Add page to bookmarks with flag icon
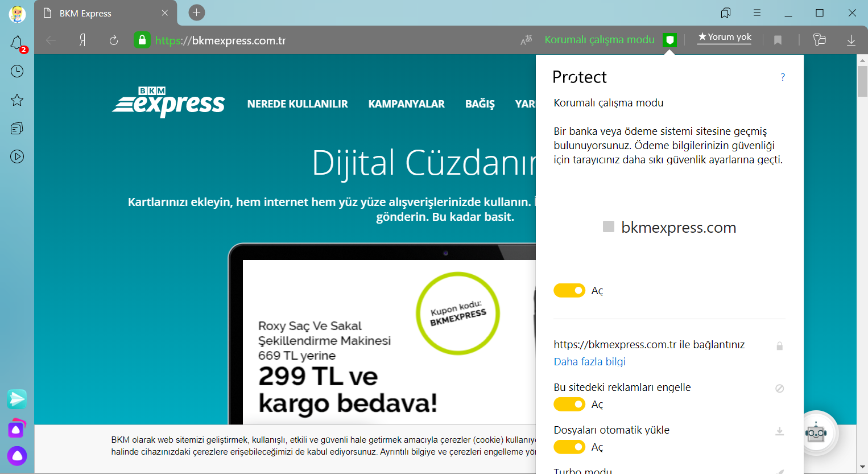 click(x=778, y=40)
